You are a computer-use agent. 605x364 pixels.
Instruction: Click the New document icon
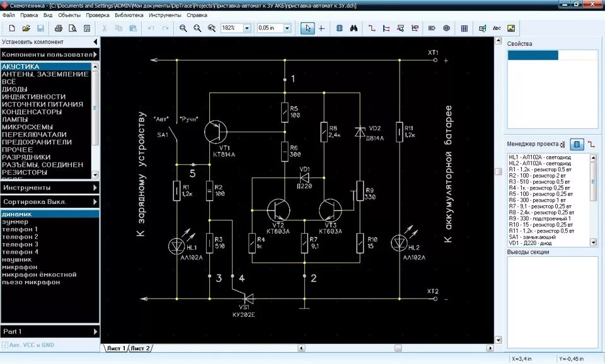12,28
